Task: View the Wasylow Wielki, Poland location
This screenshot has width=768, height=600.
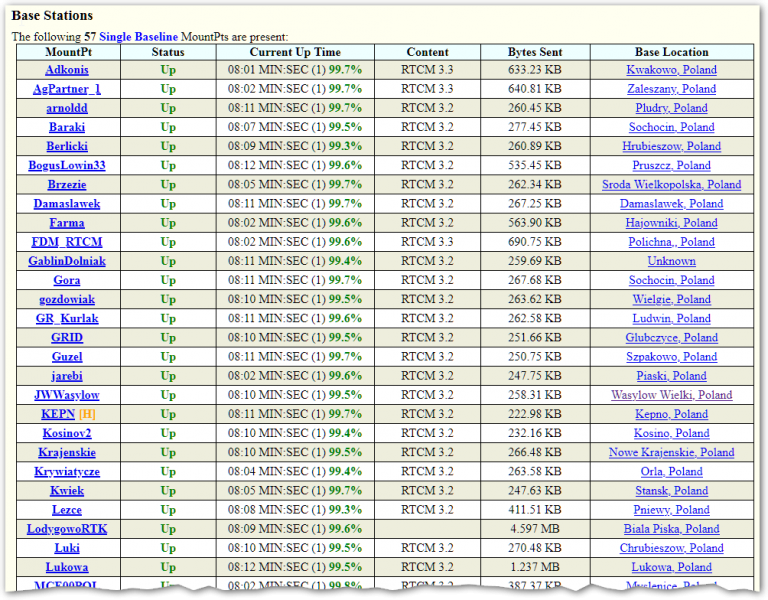Action: (671, 395)
